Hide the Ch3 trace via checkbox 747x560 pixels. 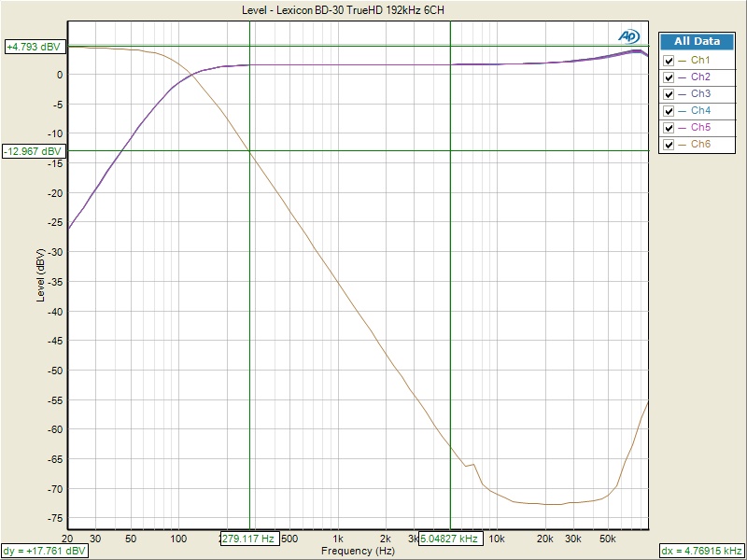coord(668,94)
